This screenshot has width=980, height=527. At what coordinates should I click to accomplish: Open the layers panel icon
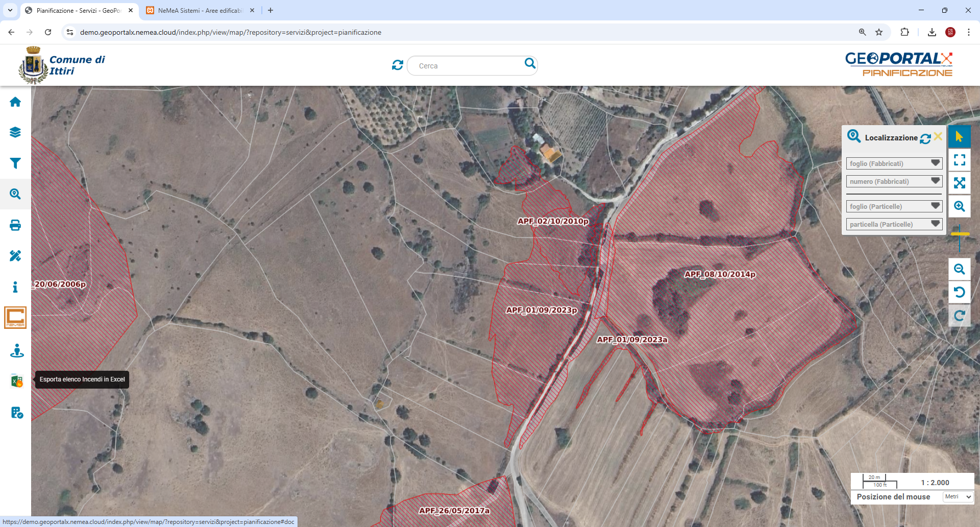click(15, 132)
